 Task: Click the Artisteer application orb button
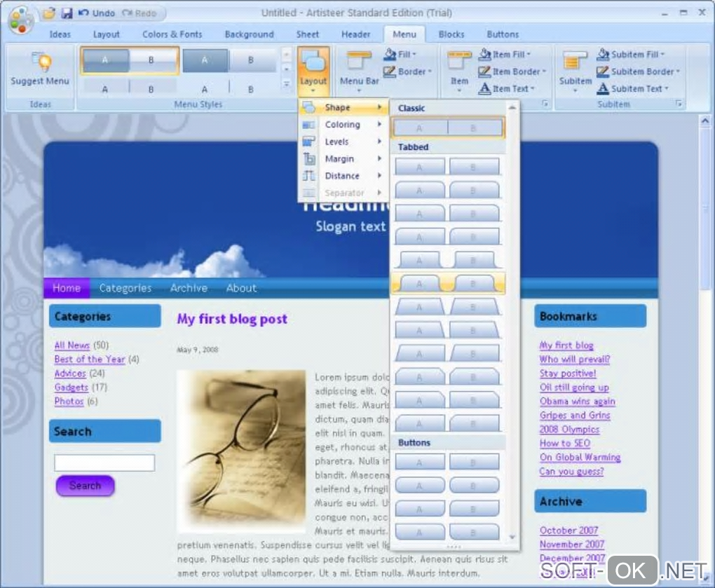[20, 20]
